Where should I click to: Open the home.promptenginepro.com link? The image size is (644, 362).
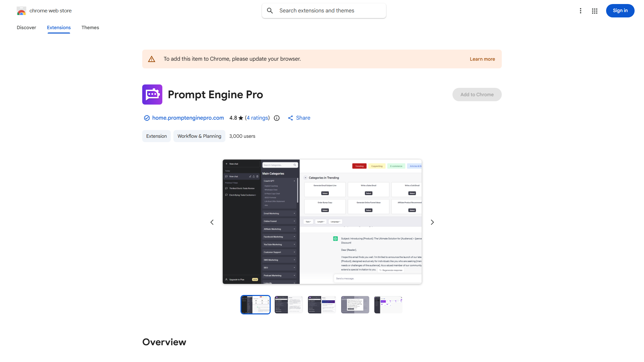coord(188,118)
